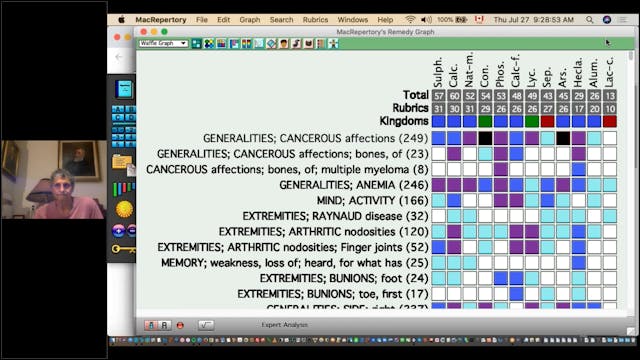
Task: Open the Apple menu
Action: coord(122,20)
